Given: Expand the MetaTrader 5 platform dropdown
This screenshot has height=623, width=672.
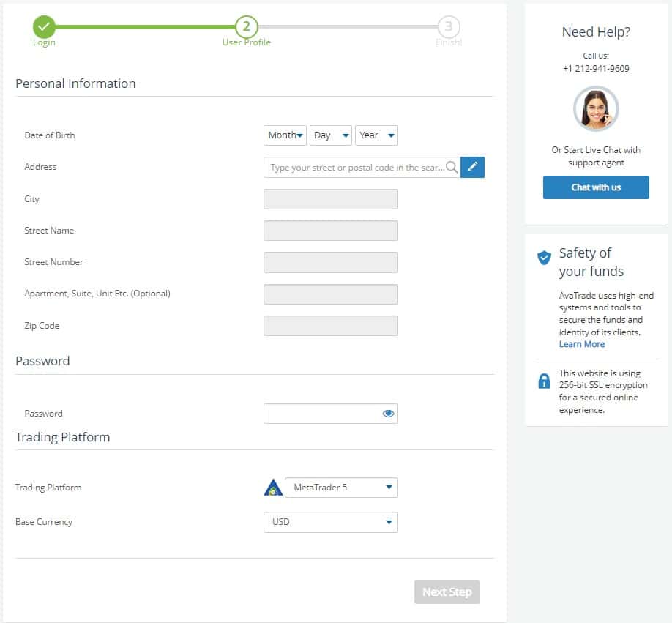Looking at the screenshot, I should coord(341,488).
